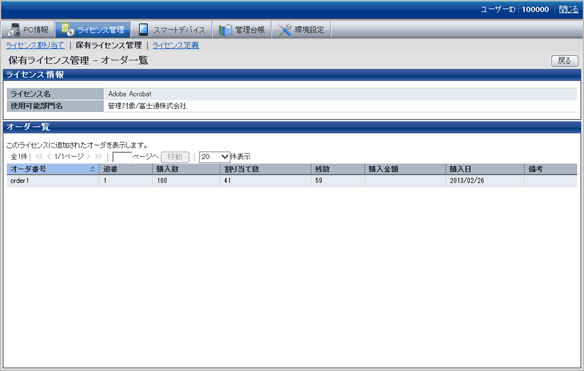
Task: Sort by the 購入金額 column header
Action: click(405, 169)
